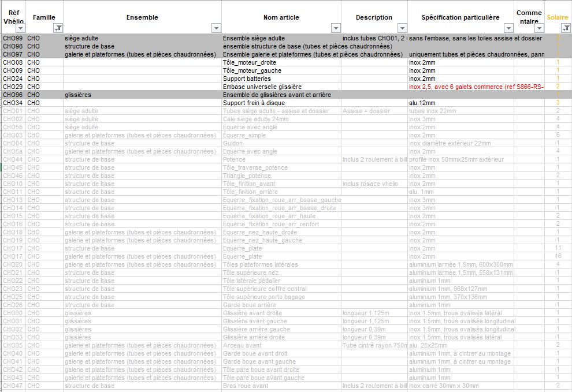Select the 'tubes inox 22mm' cell
This screenshot has width=572, height=392.
click(x=460, y=111)
